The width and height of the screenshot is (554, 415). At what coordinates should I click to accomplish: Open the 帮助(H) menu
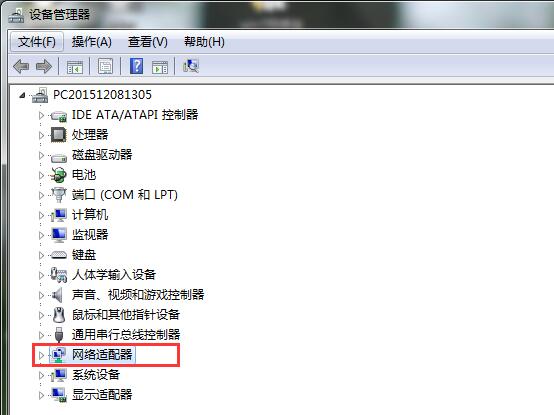(x=204, y=42)
